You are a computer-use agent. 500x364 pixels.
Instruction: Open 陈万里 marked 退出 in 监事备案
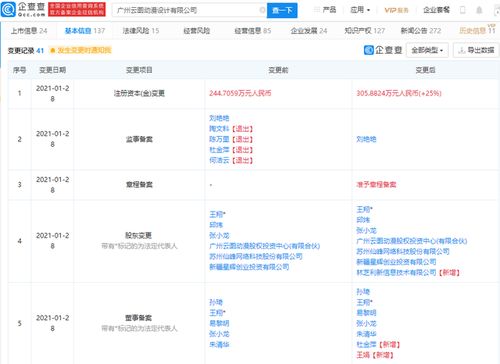pos(219,139)
